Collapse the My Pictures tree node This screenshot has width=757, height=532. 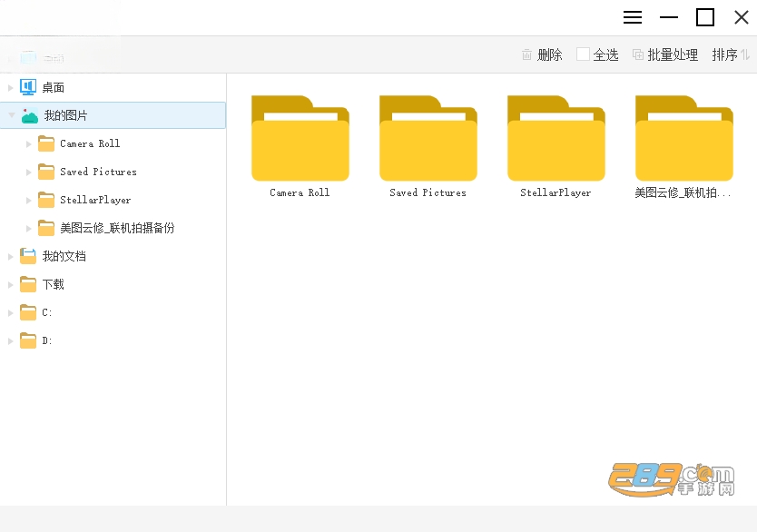(11, 115)
